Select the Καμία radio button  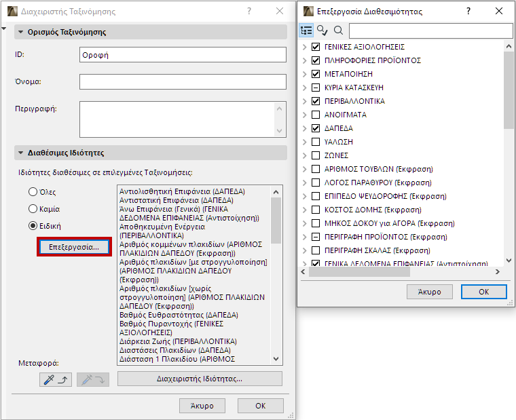[33, 209]
